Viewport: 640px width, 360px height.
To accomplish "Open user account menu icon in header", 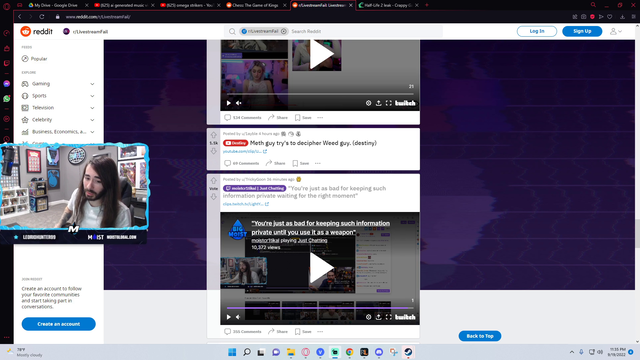I will point(616,31).
